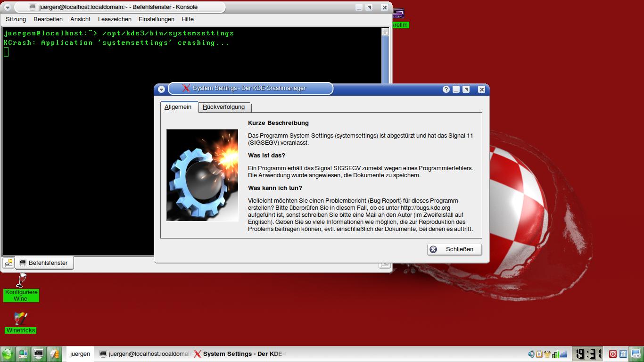644x362 pixels.
Task: Click the red logout power icon
Action: point(613,354)
